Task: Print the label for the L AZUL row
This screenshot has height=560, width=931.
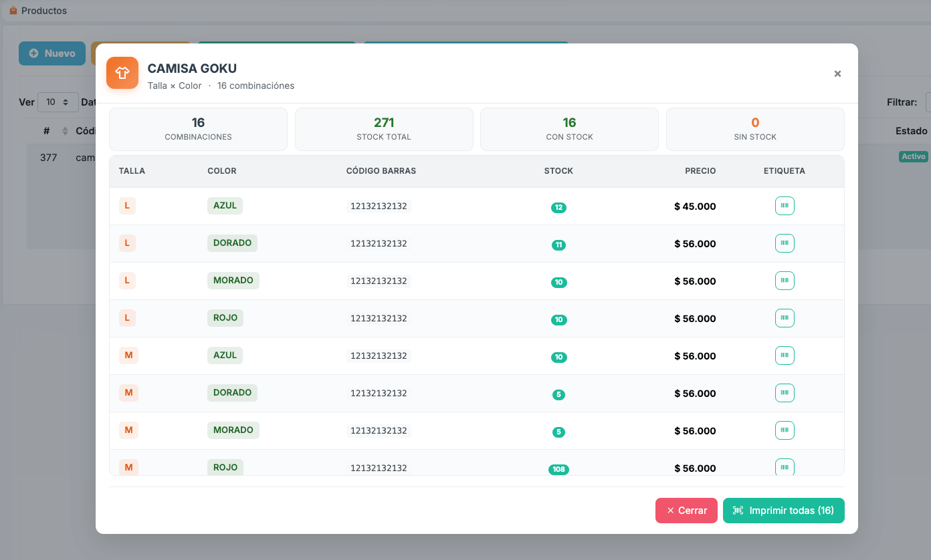Action: pos(785,206)
